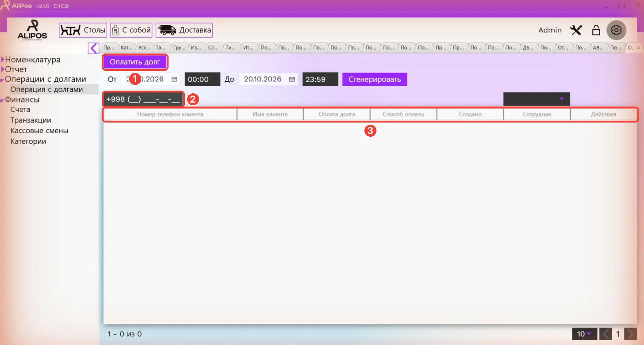The height and width of the screenshot is (345, 644).
Task: Expand the Отчет section
Action: [3, 69]
